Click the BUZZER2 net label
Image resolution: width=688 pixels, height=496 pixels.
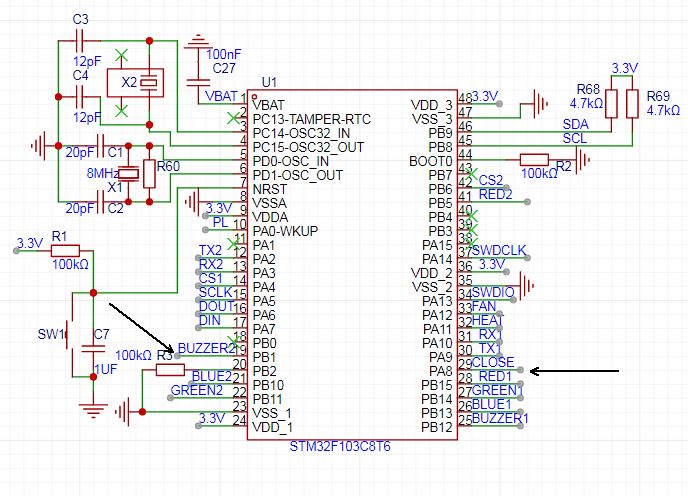click(x=207, y=349)
